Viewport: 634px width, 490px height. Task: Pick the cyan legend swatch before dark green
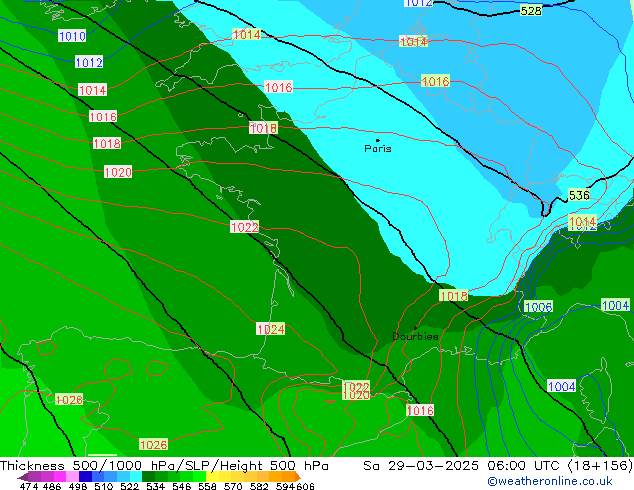click(x=136, y=477)
